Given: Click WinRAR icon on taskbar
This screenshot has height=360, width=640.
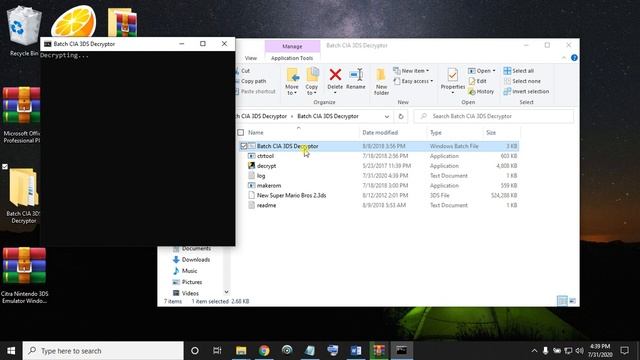Looking at the screenshot, I should (x=378, y=351).
